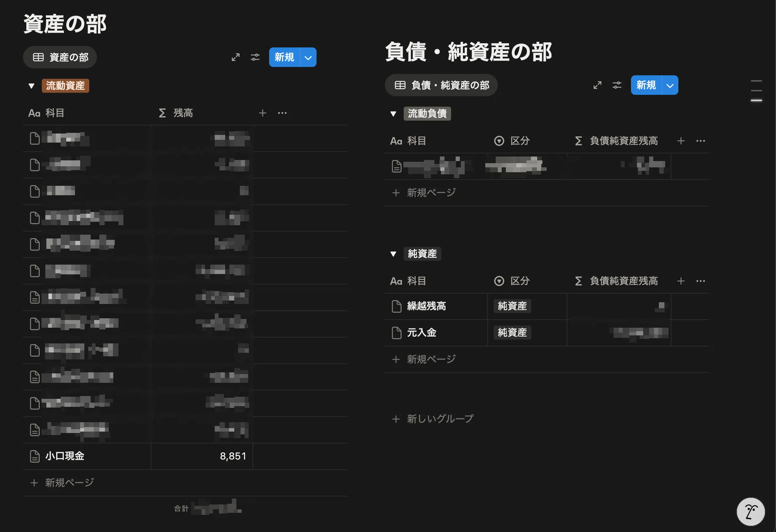Add a property column in 資産の部 table
Viewport: 776px width, 532px height.
(263, 113)
